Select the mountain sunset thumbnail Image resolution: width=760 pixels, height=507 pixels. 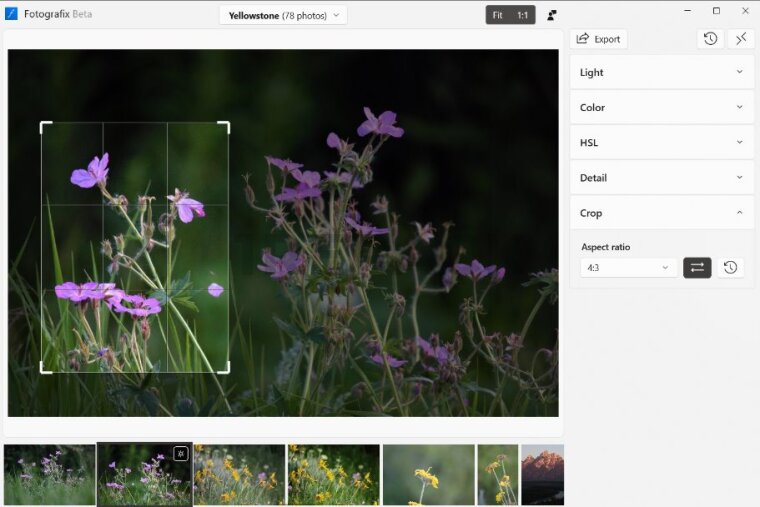(542, 474)
